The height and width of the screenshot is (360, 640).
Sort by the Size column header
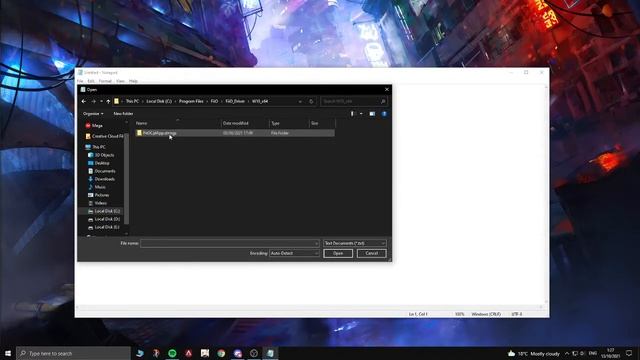click(x=322, y=123)
